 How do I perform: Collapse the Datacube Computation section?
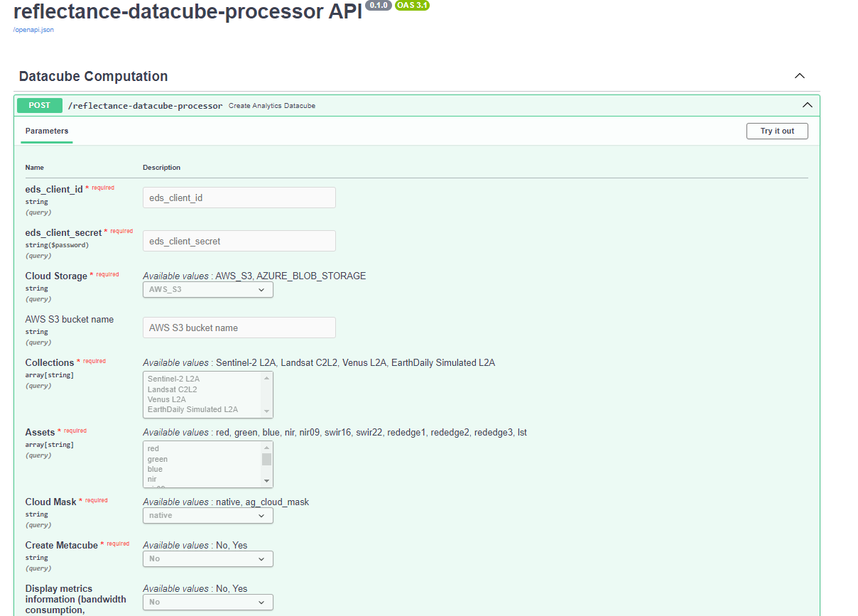tap(799, 75)
